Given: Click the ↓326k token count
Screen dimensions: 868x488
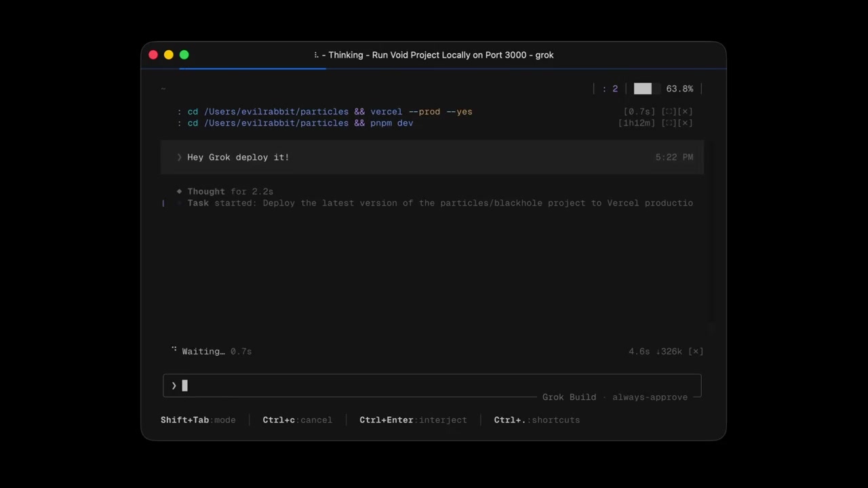Looking at the screenshot, I should click(669, 351).
